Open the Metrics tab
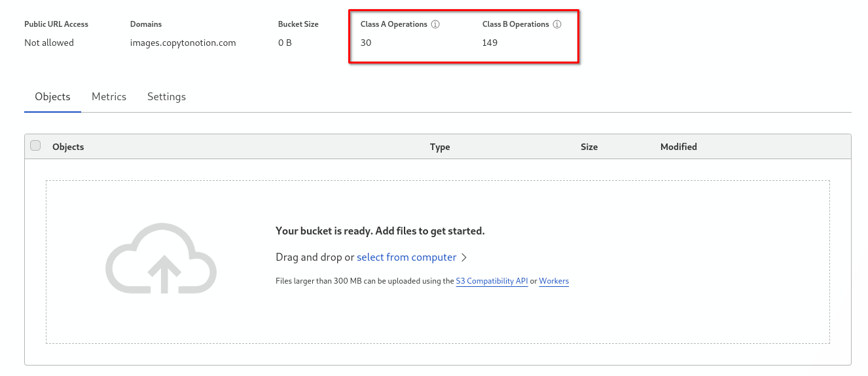This screenshot has width=868, height=376. (109, 97)
